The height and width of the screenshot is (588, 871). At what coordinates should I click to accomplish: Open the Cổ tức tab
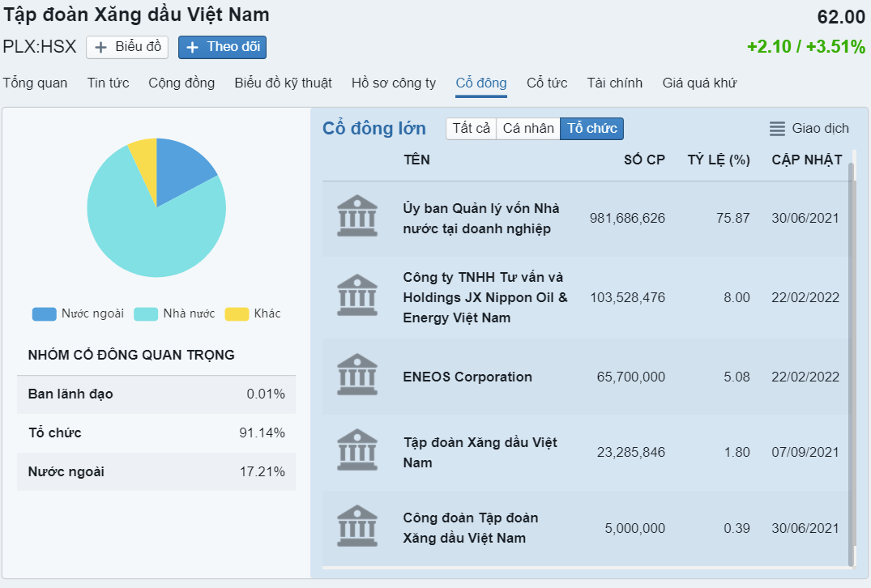[x=547, y=83]
